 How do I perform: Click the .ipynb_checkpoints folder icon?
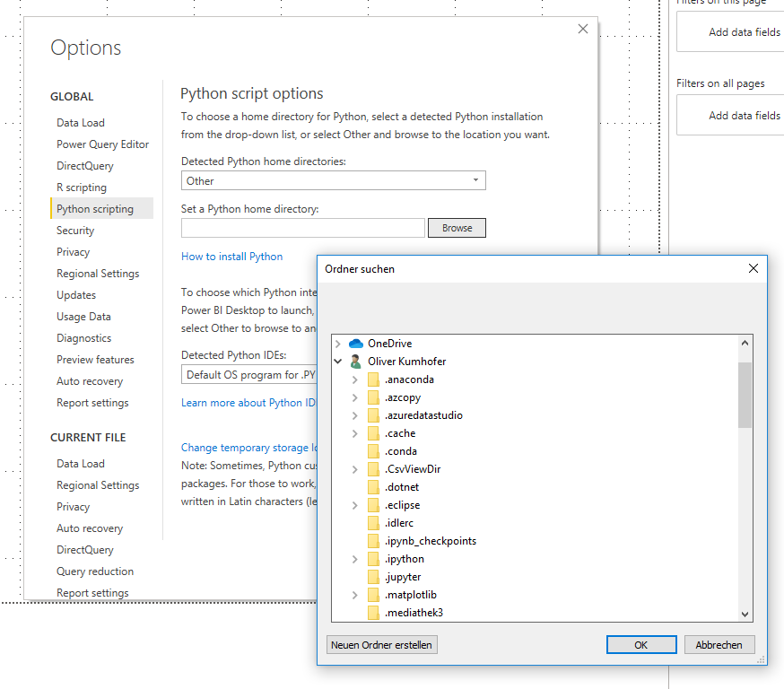[x=373, y=541]
